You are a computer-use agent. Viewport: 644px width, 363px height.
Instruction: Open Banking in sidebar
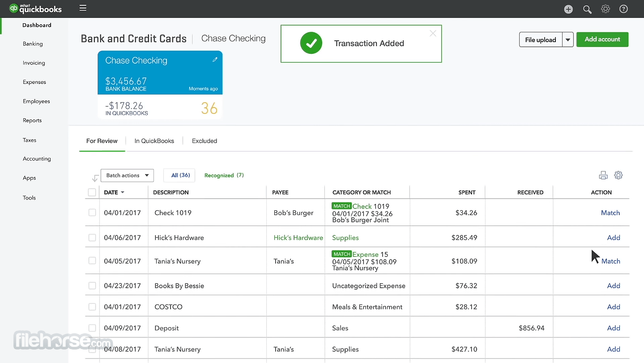[x=33, y=44]
